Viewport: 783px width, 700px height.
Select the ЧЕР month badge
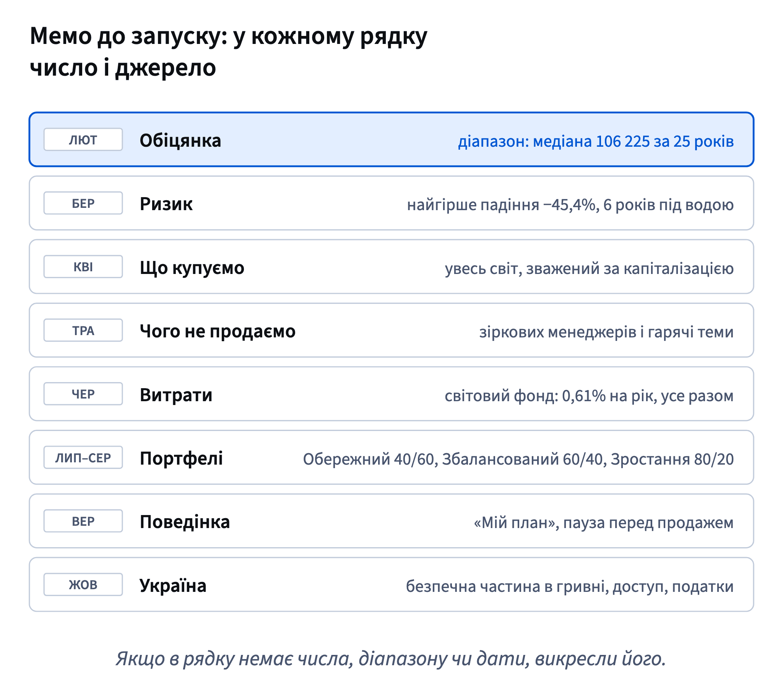(83, 394)
